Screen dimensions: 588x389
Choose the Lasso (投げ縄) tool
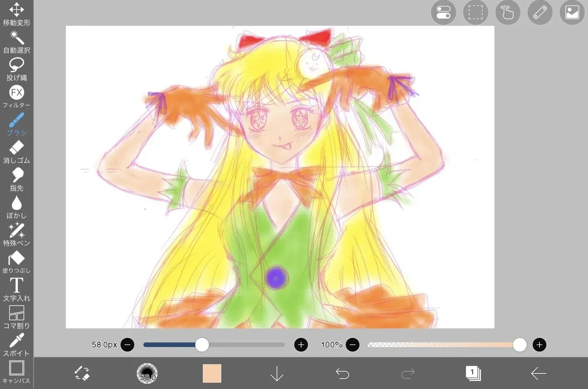coord(17,69)
